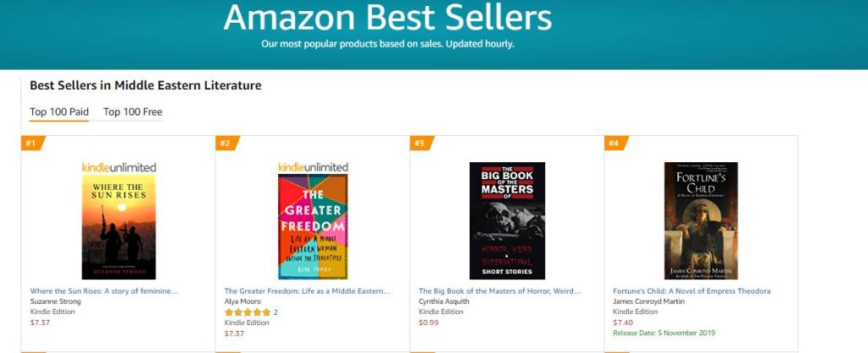Click the $7.37 price for Where the Sun Rises
Screen dimensions: 868x353
click(x=41, y=322)
